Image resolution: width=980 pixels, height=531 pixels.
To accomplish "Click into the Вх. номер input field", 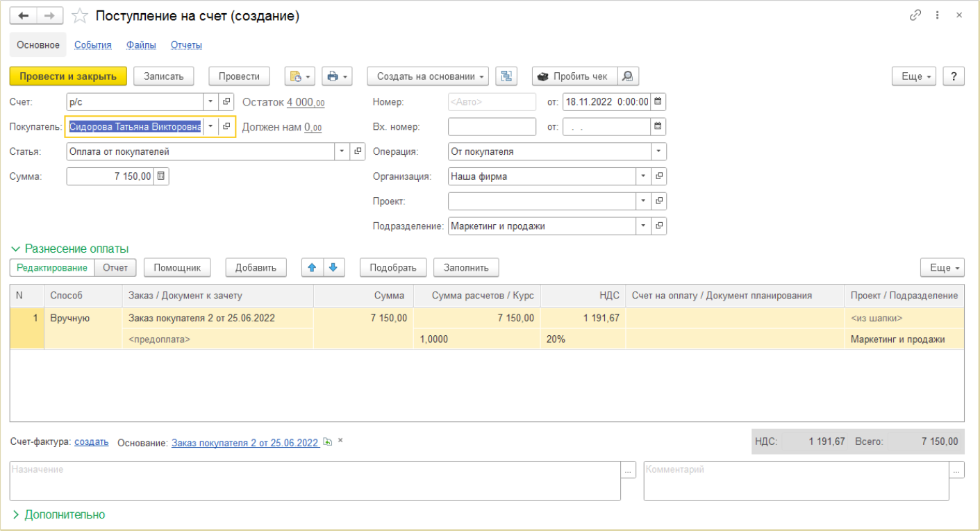I will [492, 127].
